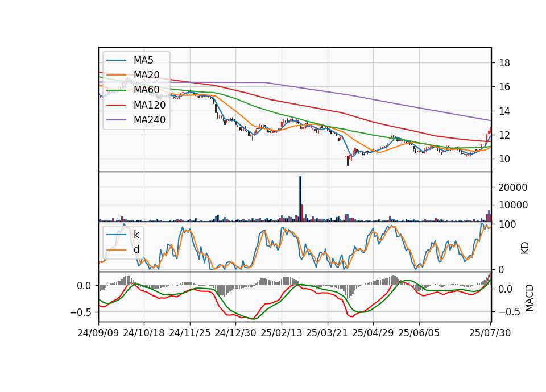This screenshot has width=546, height=392.
Task: Click the 'd' legend label in KD panel
Action: tap(136, 249)
